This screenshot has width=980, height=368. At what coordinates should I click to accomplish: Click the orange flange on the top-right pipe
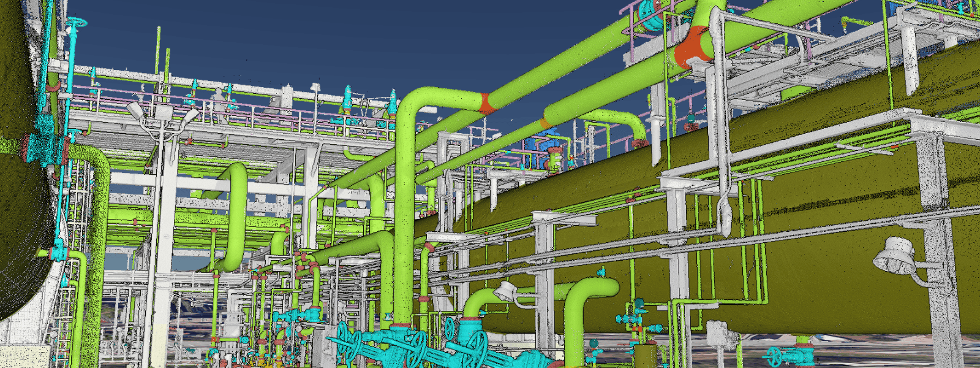click(692, 47)
